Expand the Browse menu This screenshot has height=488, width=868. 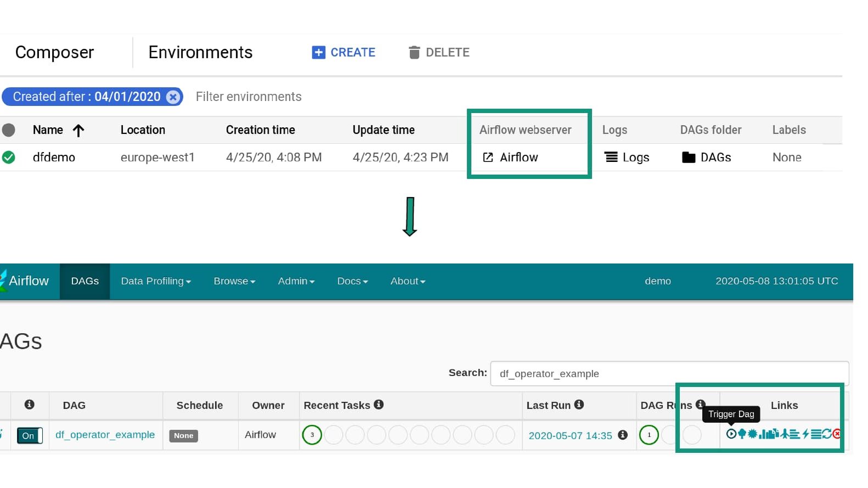(x=234, y=281)
